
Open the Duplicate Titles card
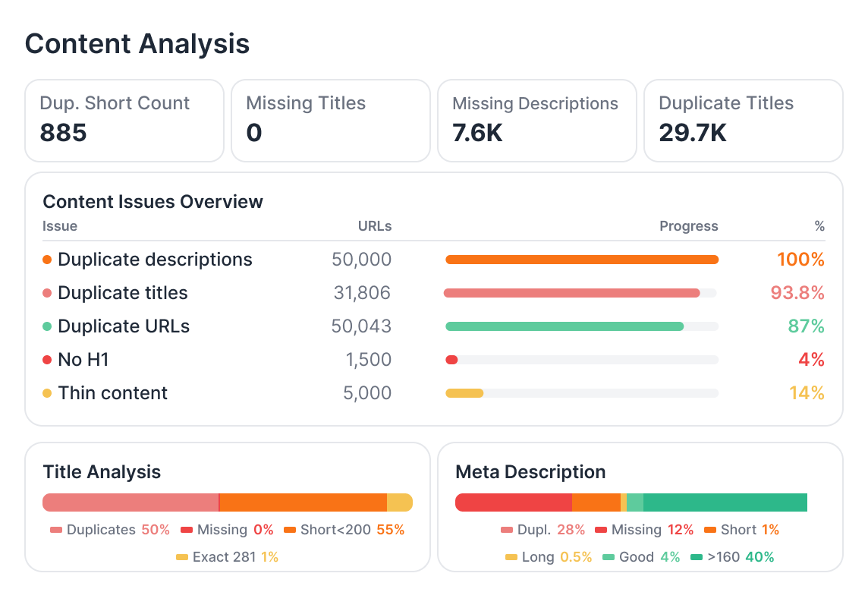click(744, 121)
